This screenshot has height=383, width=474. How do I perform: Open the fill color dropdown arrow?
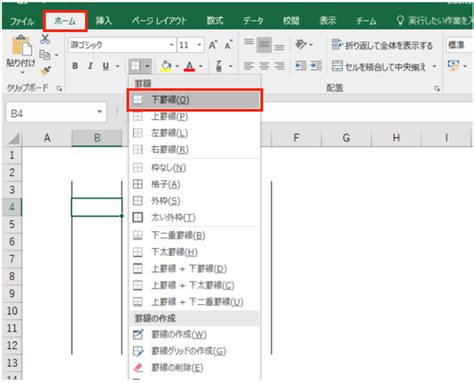point(177,66)
